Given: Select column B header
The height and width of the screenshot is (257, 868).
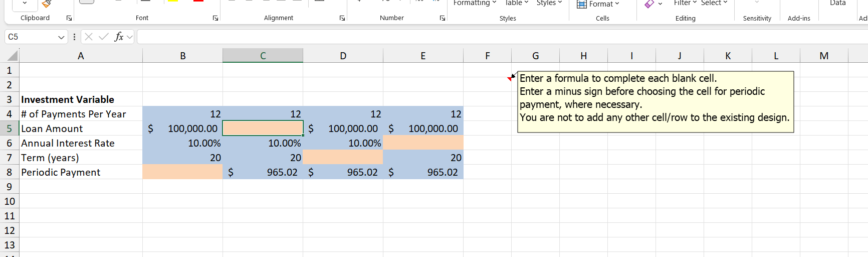Looking at the screenshot, I should (183, 56).
